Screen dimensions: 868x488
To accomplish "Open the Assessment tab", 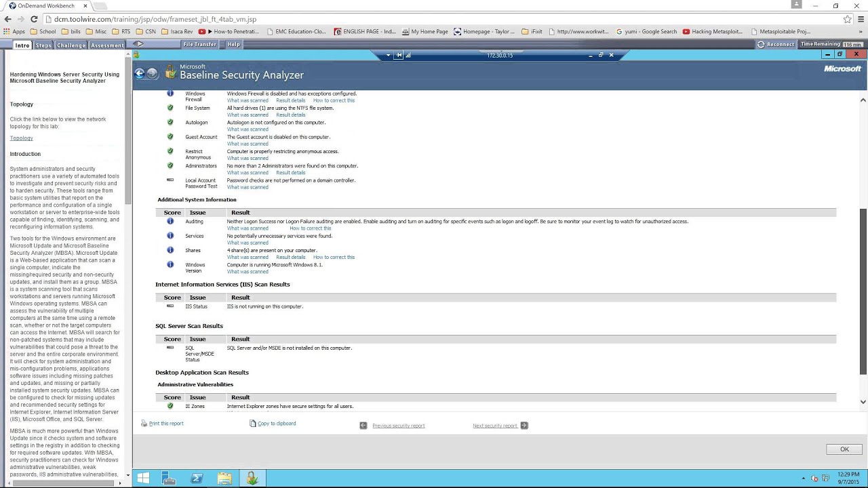I will coord(107,45).
